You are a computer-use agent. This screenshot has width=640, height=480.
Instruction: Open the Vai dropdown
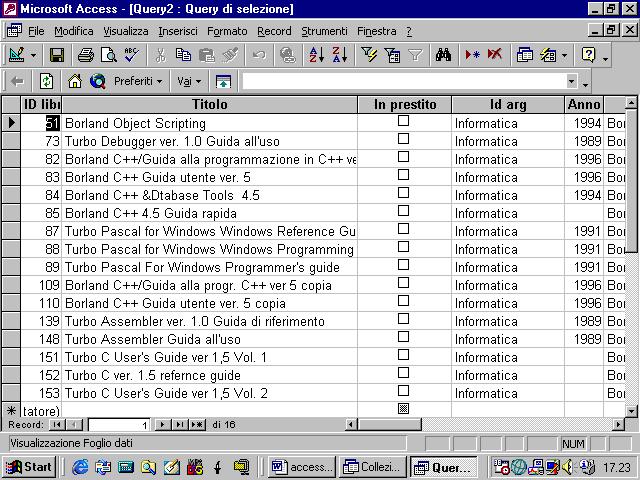click(189, 81)
